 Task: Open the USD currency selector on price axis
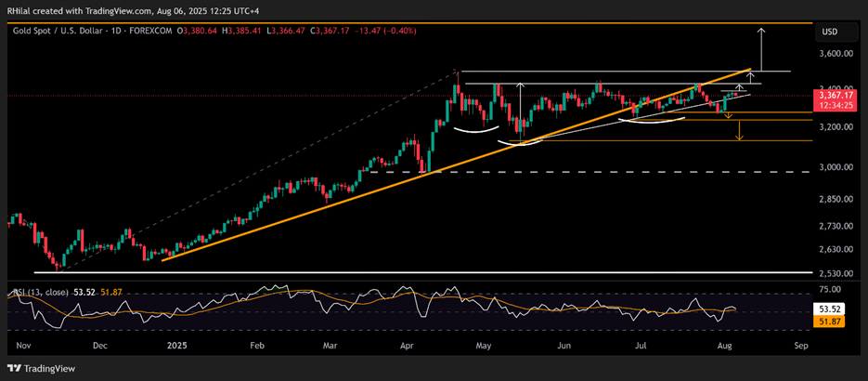coord(829,33)
